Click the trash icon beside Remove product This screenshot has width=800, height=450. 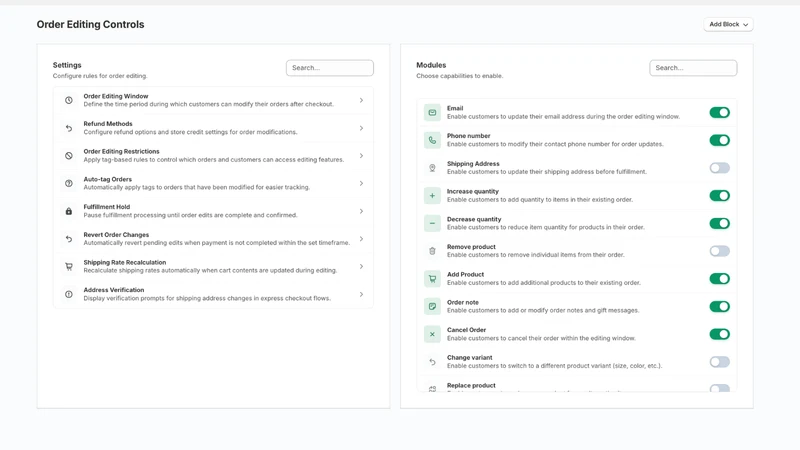(x=432, y=251)
